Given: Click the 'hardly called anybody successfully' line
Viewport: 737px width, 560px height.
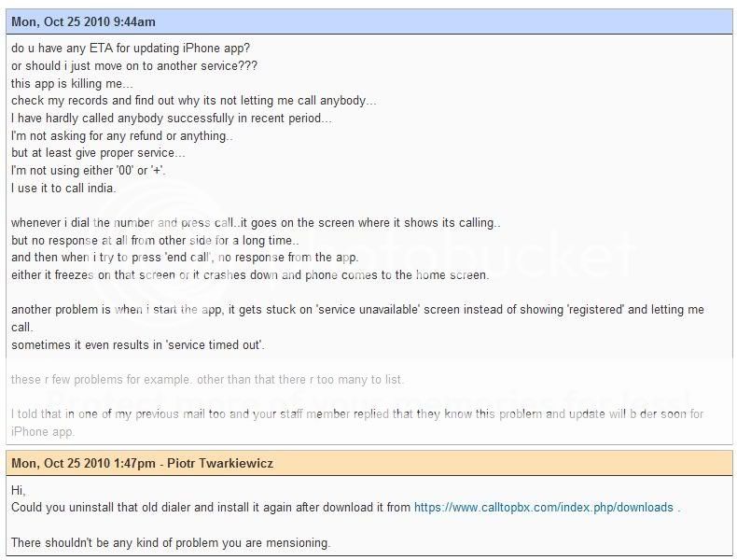Looking at the screenshot, I should click(172, 119).
